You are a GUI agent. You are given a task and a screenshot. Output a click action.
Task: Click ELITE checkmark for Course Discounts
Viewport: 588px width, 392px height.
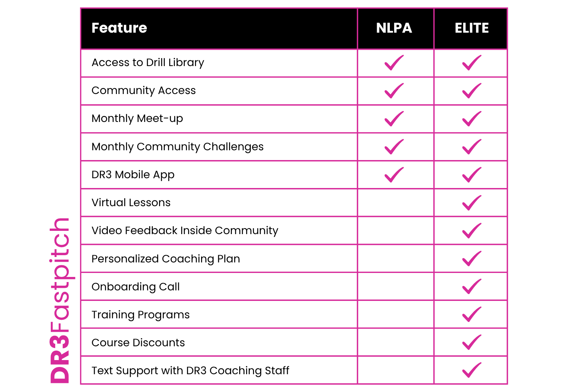(472, 343)
